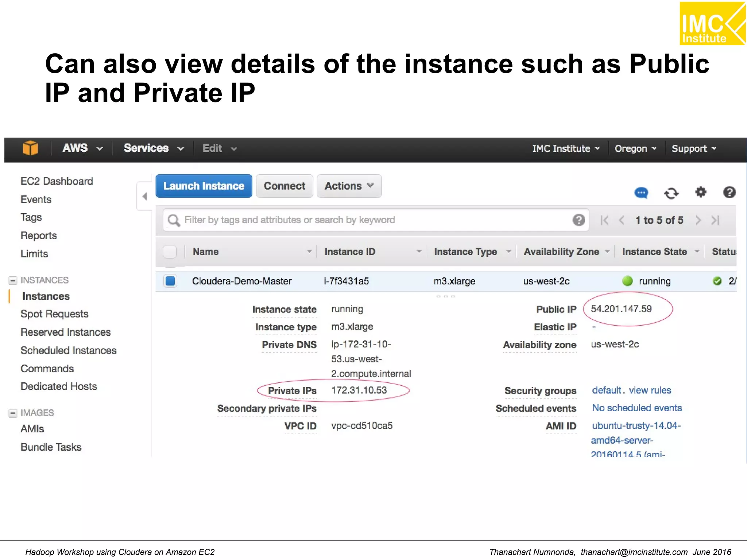
Task: Open Bundle Tasks in sidebar
Action: 51,447
